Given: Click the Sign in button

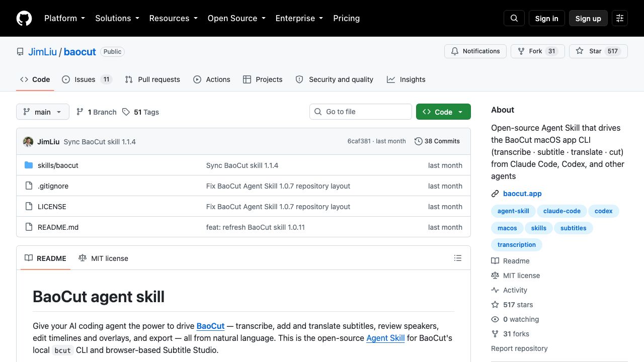Looking at the screenshot, I should point(547,18).
